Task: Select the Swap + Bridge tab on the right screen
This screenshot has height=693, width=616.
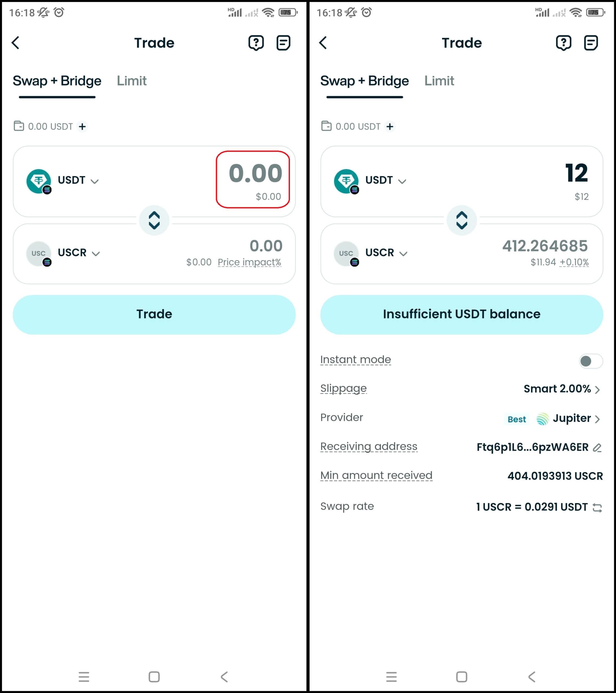Action: pyautogui.click(x=365, y=81)
